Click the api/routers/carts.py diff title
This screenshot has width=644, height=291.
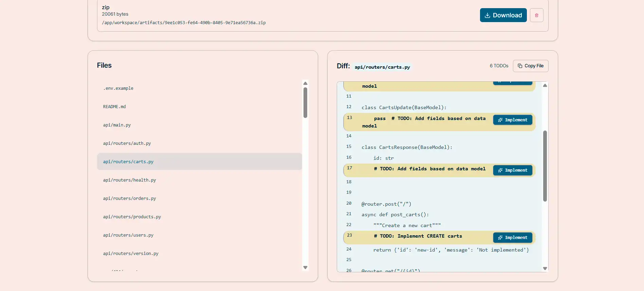(x=382, y=67)
